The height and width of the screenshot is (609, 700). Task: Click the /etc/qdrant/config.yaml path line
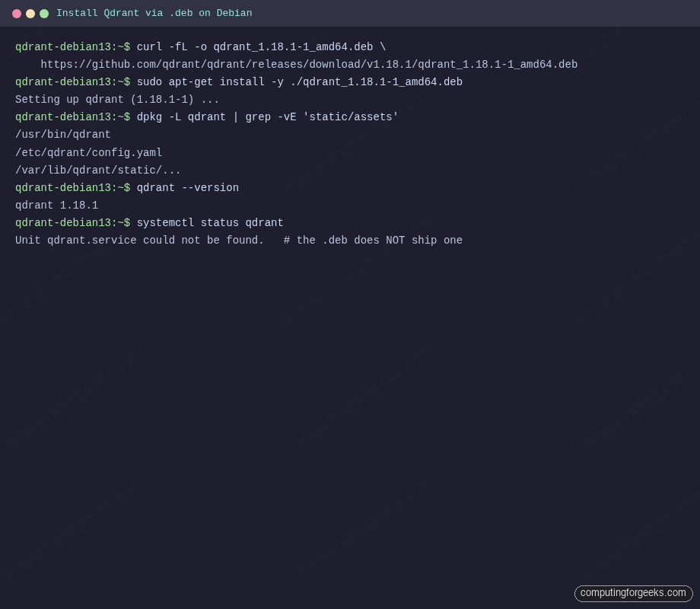tap(88, 152)
